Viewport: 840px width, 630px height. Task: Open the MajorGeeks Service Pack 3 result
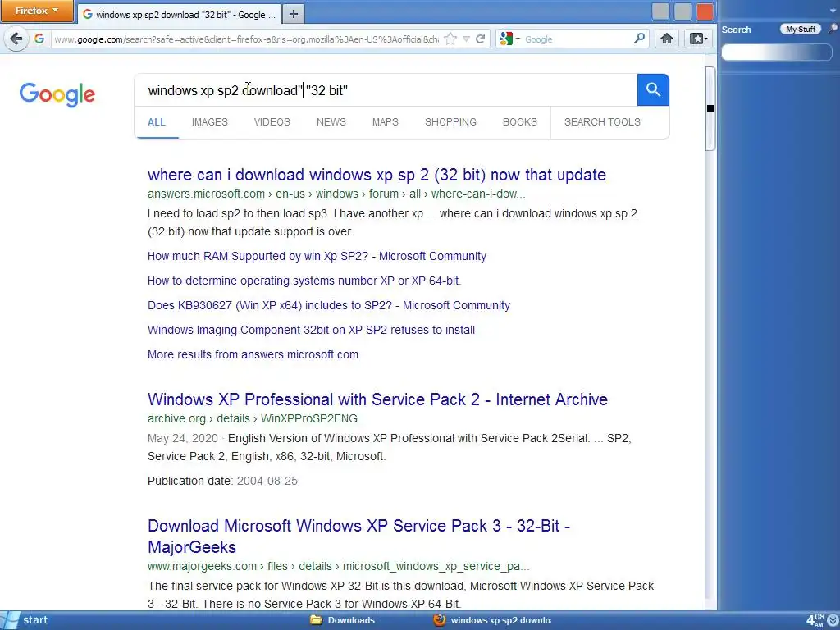coord(359,536)
